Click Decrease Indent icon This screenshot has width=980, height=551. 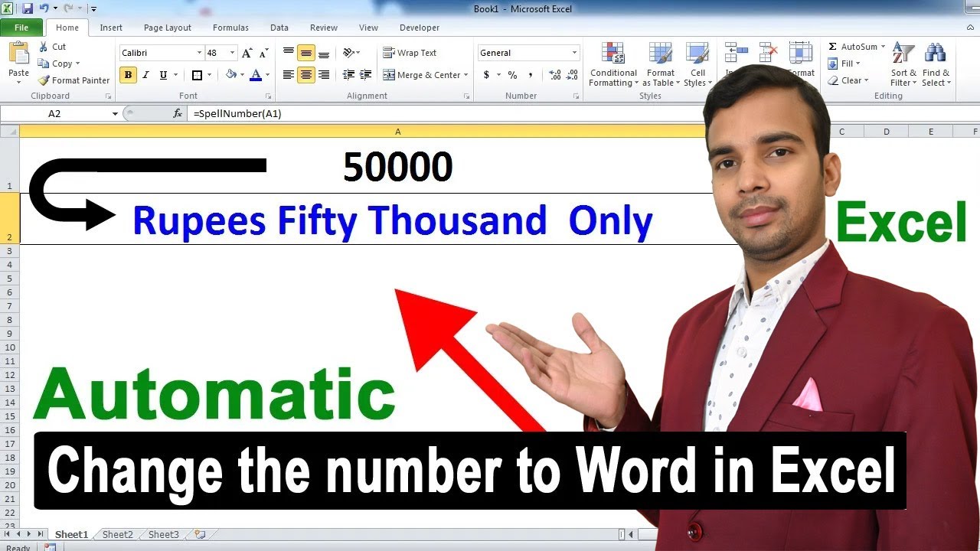348,75
